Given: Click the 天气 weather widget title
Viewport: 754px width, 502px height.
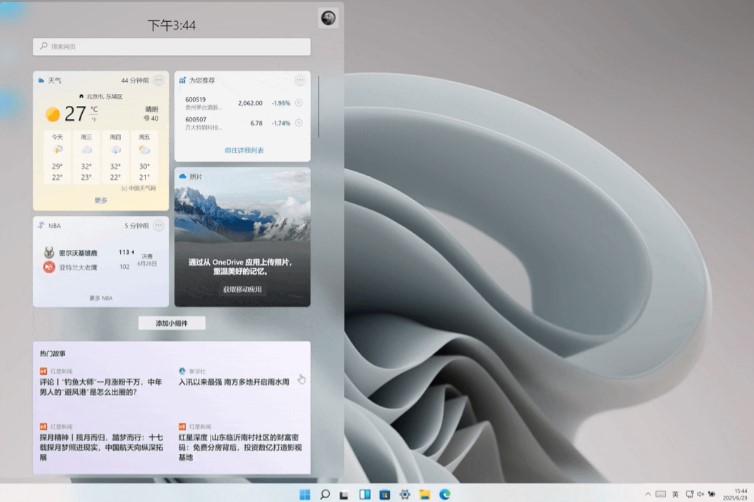Looking at the screenshot, I should (x=55, y=80).
